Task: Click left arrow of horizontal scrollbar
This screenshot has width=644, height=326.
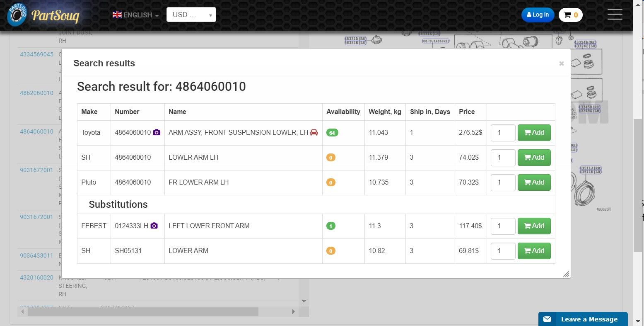Action: (x=22, y=311)
